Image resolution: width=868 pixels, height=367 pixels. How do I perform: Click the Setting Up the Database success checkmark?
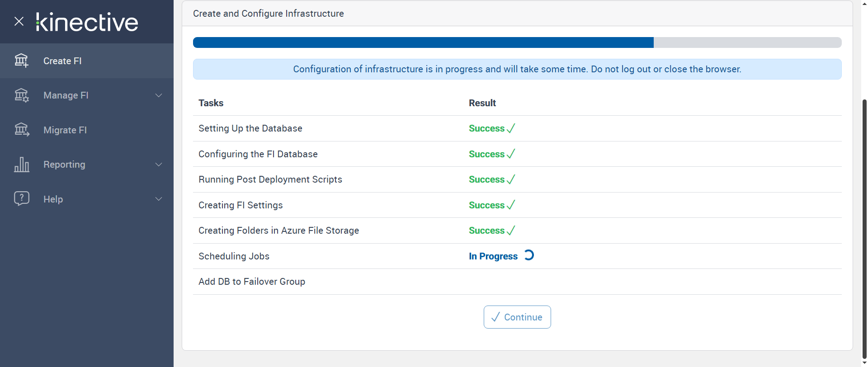(x=511, y=128)
